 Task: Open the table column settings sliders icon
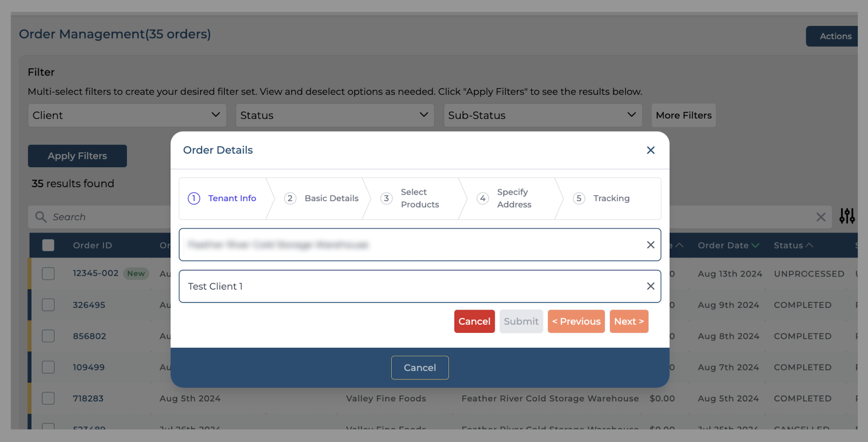847,216
